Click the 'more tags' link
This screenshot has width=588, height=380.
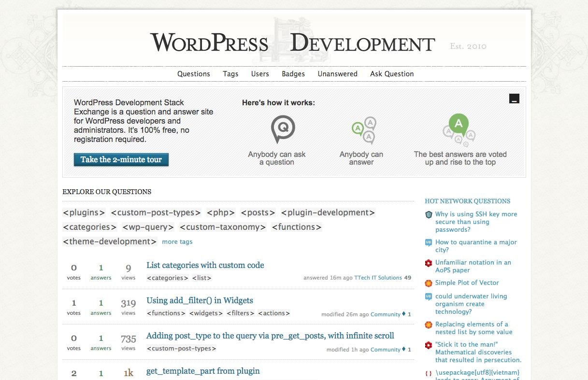point(177,242)
